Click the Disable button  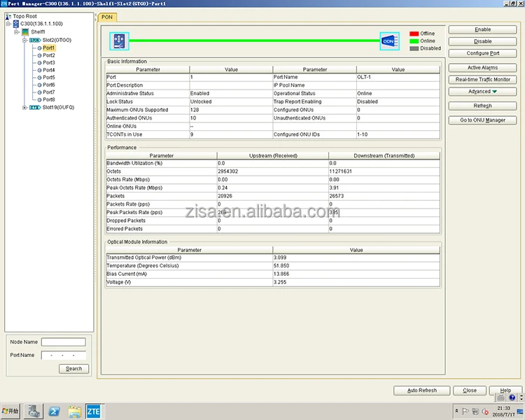pos(482,41)
